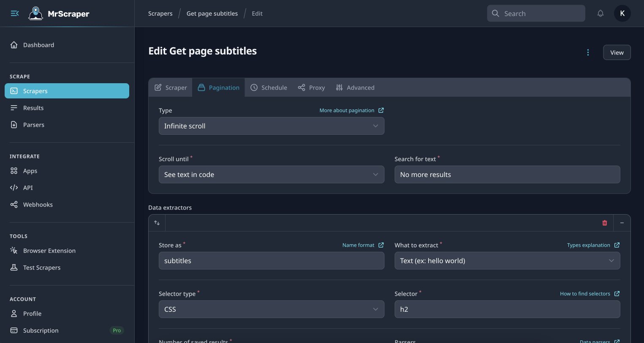Click the Search for text input field

pos(507,174)
